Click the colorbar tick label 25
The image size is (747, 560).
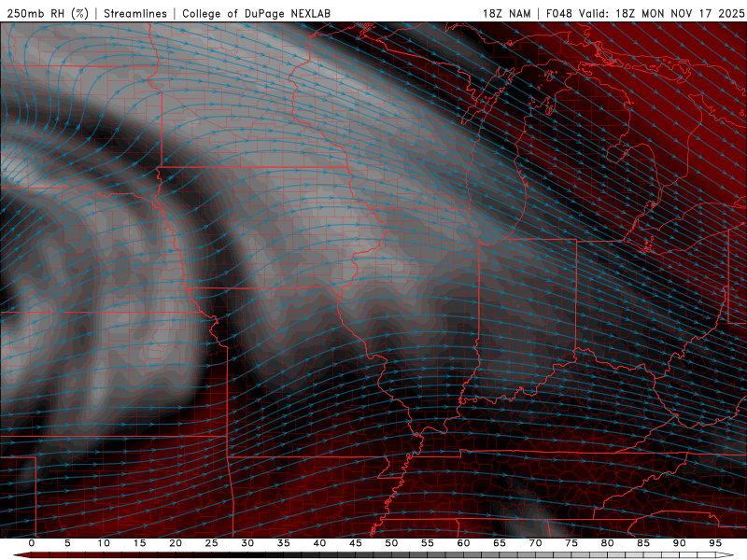pyautogui.click(x=212, y=543)
